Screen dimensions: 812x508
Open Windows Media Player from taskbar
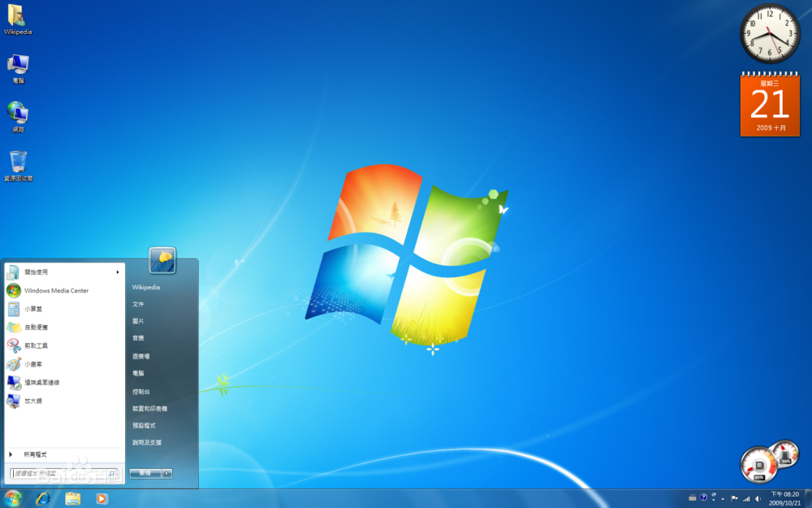coord(101,498)
